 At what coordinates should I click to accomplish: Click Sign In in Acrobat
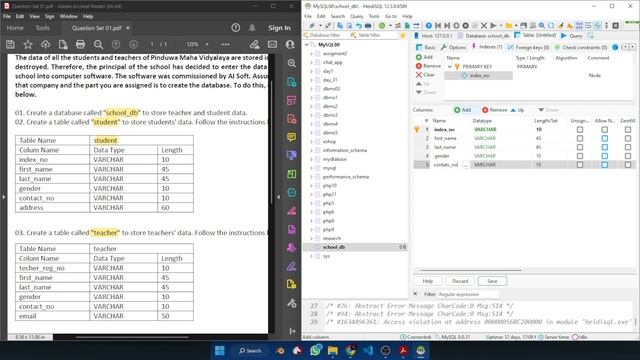279,28
